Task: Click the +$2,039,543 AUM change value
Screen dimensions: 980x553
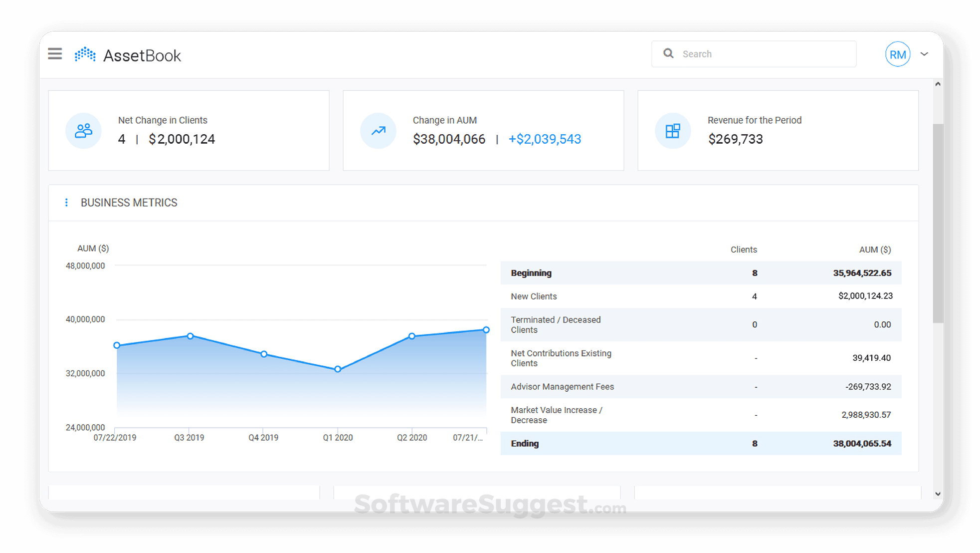Action: 544,139
